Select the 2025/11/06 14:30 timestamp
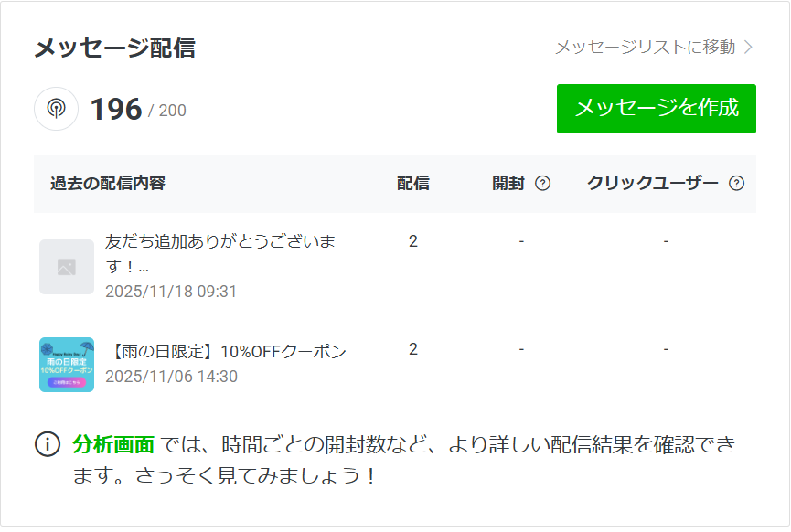 [171, 377]
